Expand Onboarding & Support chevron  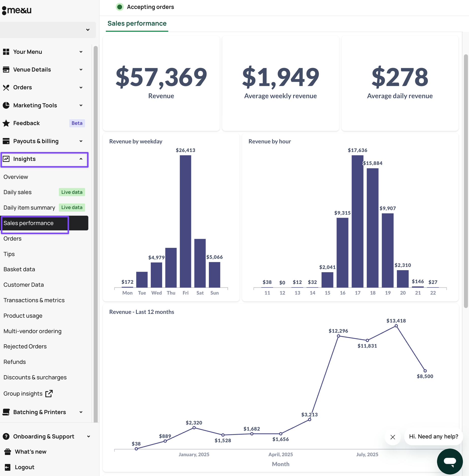pos(89,436)
